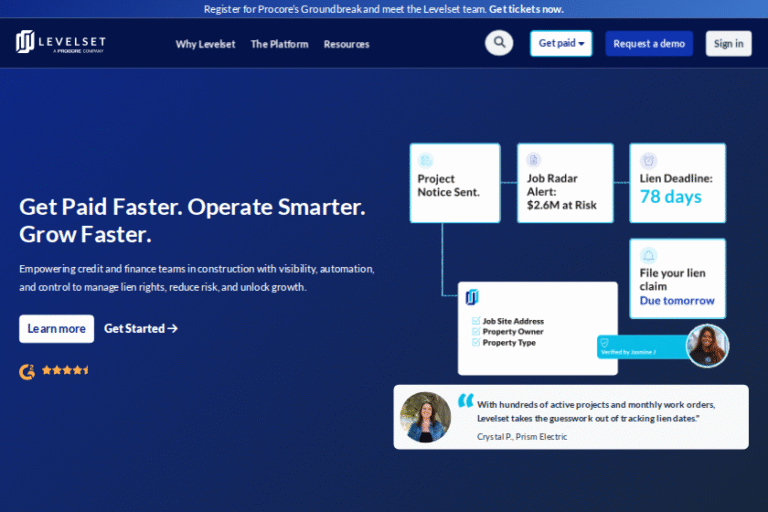Click the G2 rating badge icon

point(27,371)
